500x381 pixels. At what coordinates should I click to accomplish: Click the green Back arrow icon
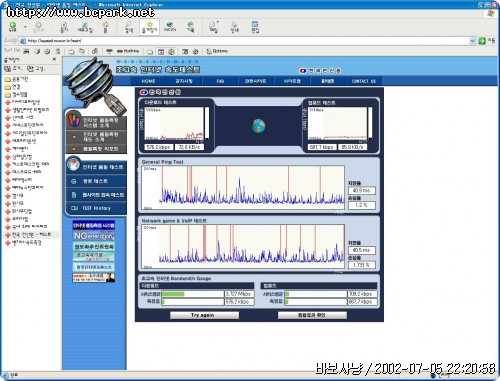click(13, 26)
